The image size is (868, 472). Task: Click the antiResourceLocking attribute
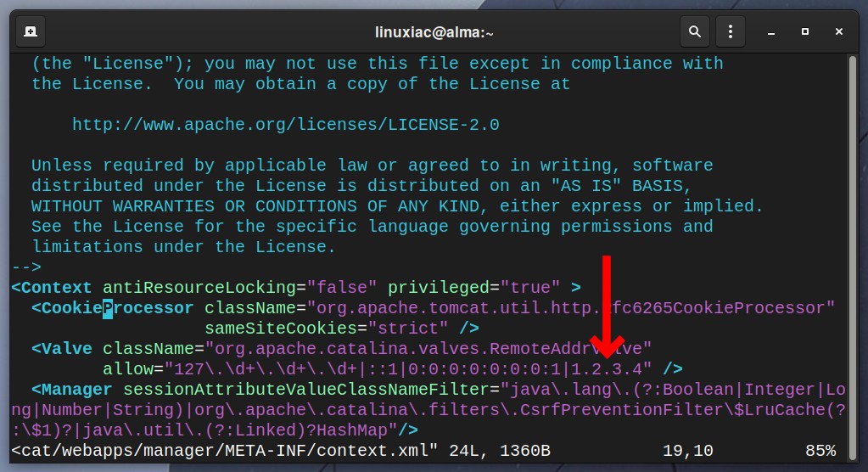(199, 288)
